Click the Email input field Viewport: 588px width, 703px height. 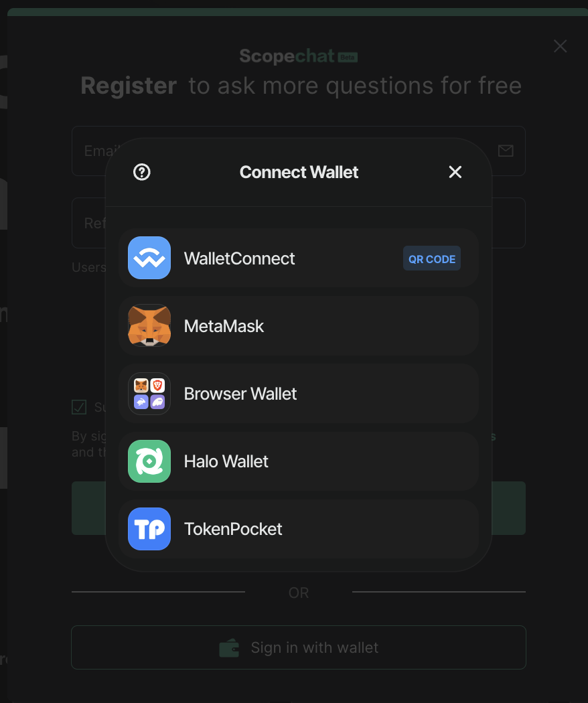click(298, 151)
